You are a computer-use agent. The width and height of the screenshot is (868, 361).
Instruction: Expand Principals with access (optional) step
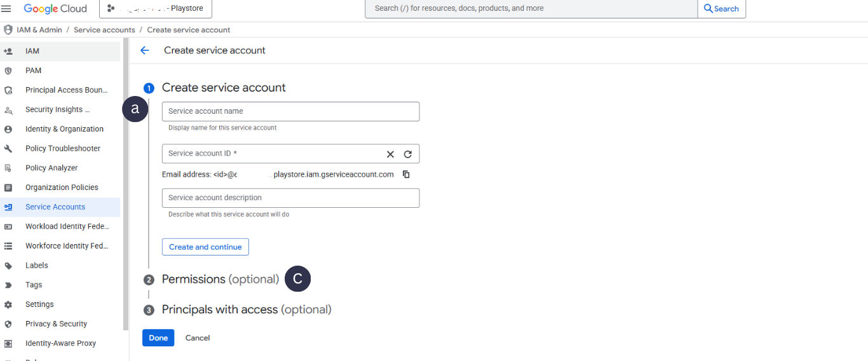click(x=246, y=310)
